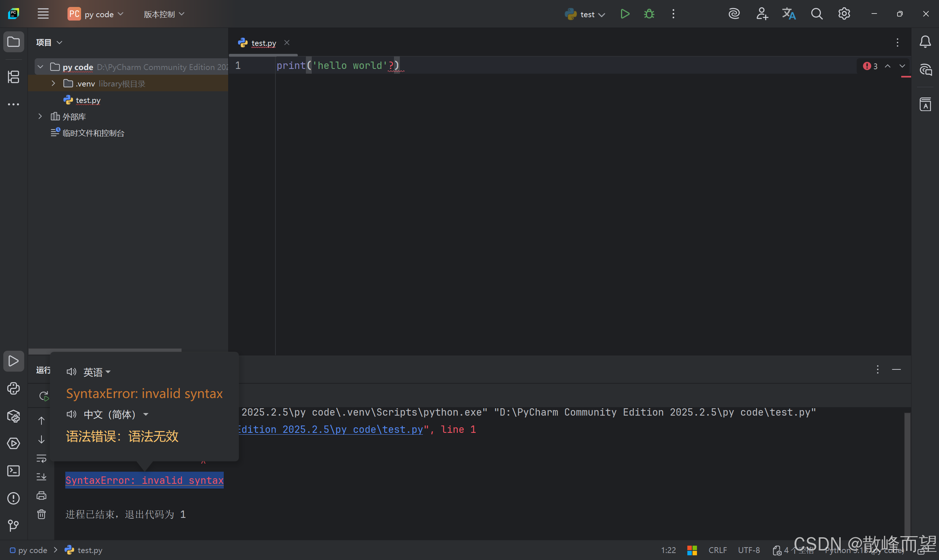
Task: Select the test.py editor tab
Action: tap(263, 43)
